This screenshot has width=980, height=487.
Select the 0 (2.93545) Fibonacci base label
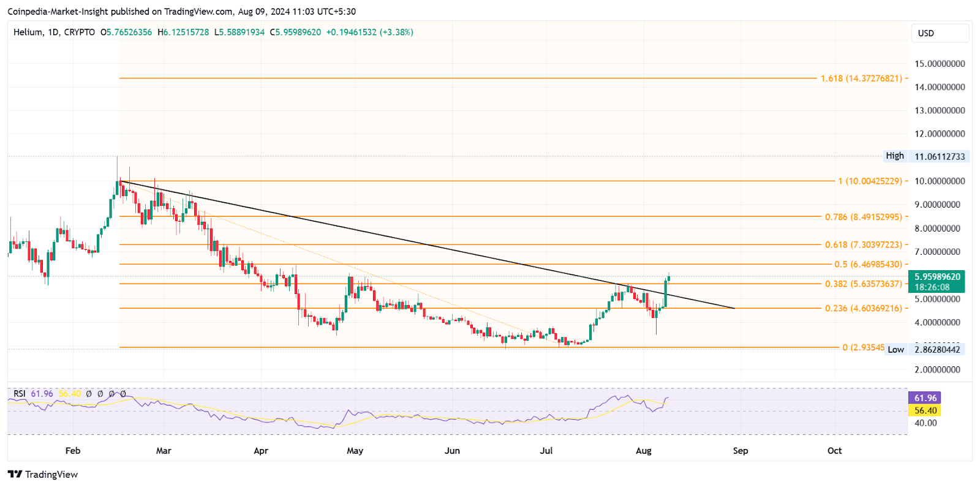tap(863, 347)
